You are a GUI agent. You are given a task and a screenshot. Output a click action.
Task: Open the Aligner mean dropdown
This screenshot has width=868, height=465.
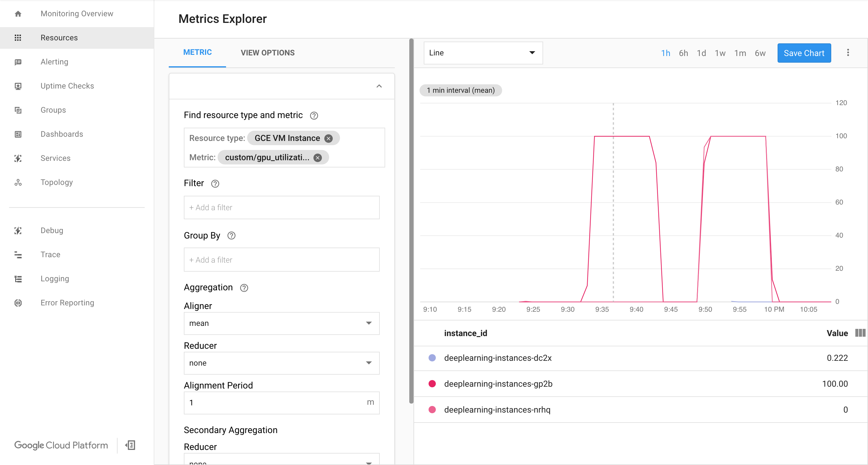coord(281,322)
